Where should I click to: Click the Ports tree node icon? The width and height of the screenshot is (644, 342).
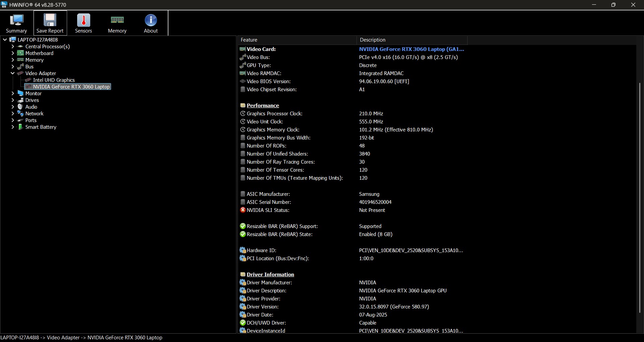tap(20, 120)
